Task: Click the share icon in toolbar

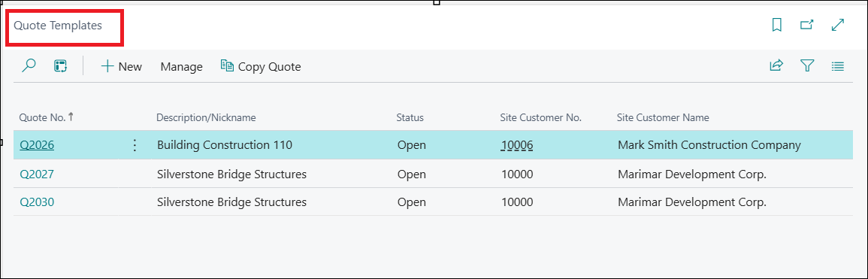Action: coord(776,66)
